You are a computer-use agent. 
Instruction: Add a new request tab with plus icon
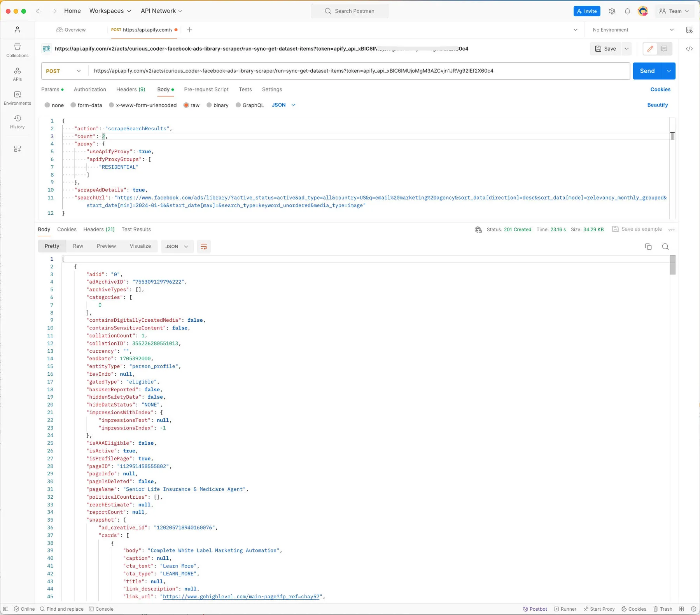click(190, 30)
